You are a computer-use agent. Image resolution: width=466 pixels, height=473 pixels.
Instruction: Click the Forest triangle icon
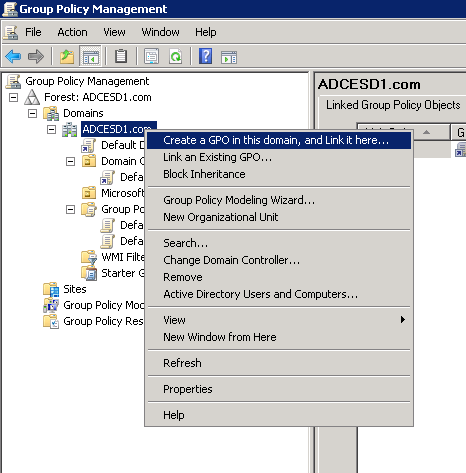(32, 97)
